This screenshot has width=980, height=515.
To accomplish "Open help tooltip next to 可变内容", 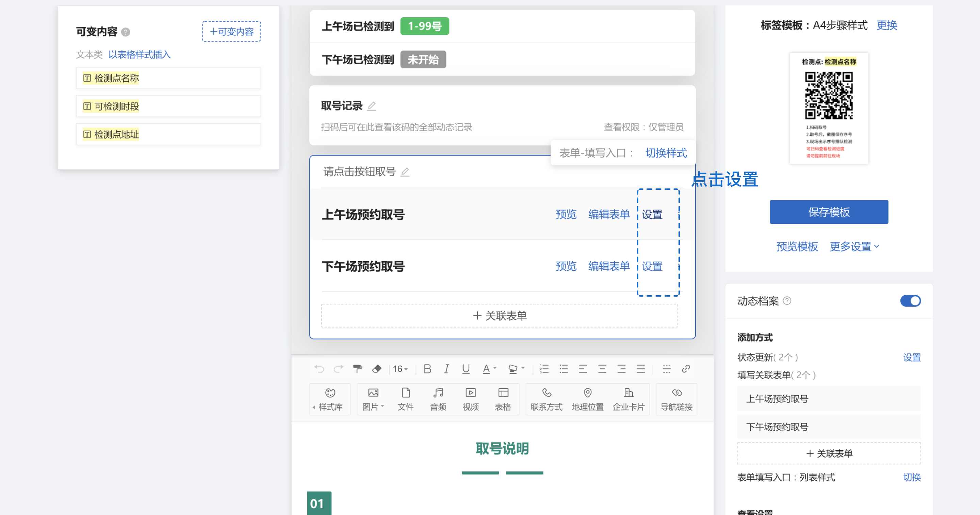I will pos(126,32).
